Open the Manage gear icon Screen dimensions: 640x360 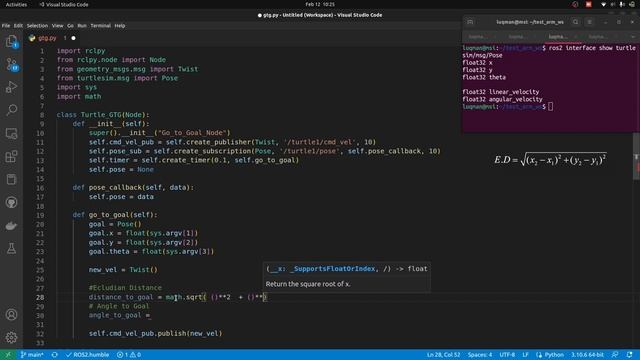tap(11, 337)
